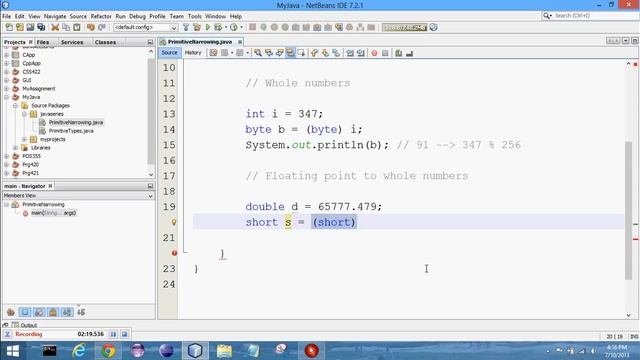Collapse the Source Packages node
The image size is (640, 360).
point(16,105)
